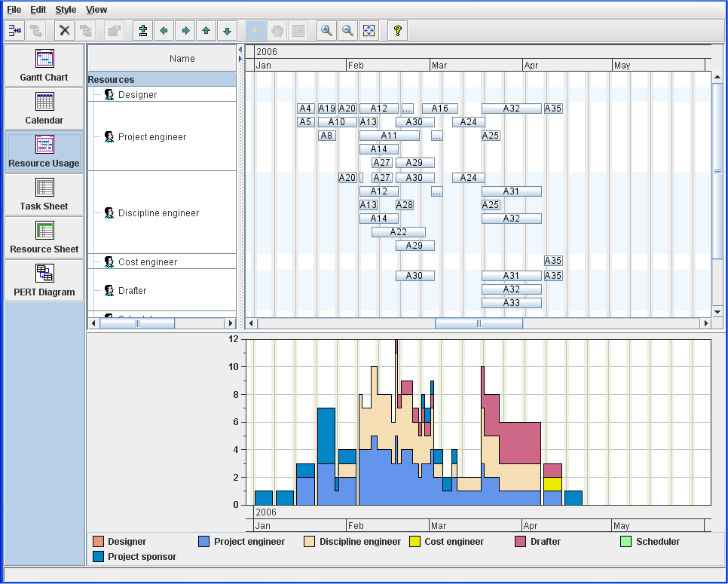Open the View menu
This screenshot has width=728, height=584.
pyautogui.click(x=96, y=10)
